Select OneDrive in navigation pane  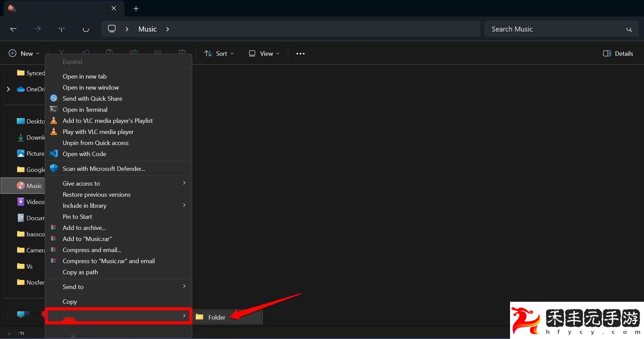[x=31, y=89]
